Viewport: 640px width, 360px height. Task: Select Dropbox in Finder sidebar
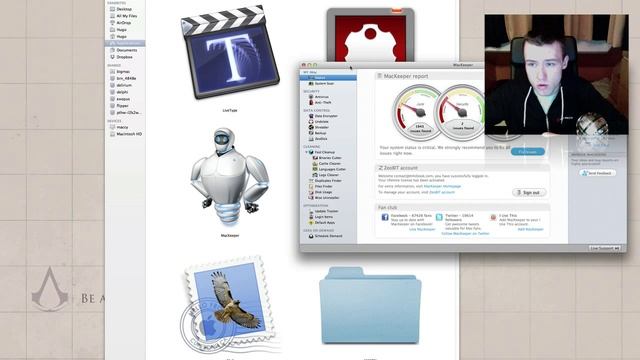tap(124, 57)
